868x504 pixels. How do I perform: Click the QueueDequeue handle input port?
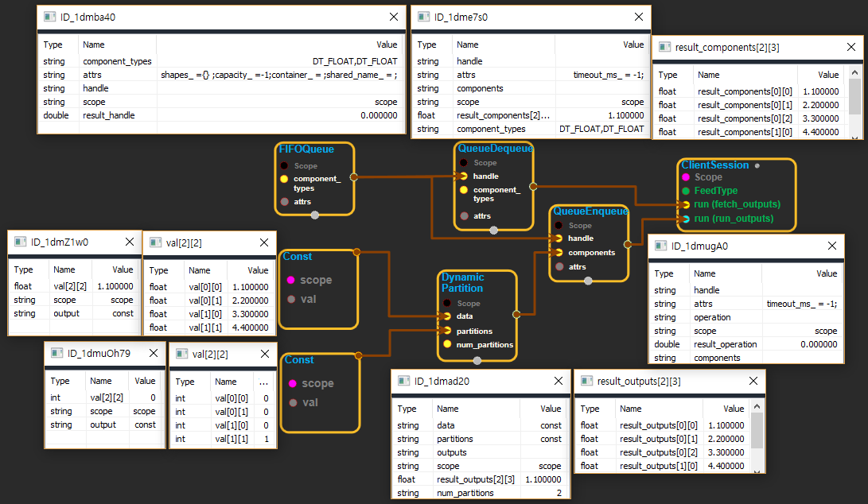462,176
